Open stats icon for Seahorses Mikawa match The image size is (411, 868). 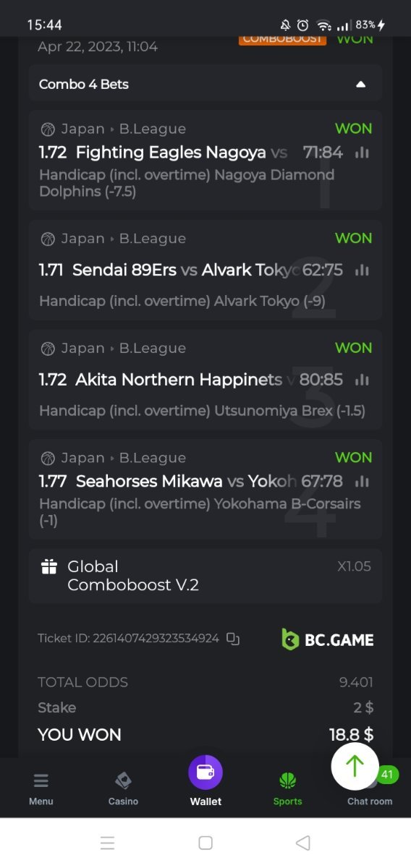pos(362,481)
